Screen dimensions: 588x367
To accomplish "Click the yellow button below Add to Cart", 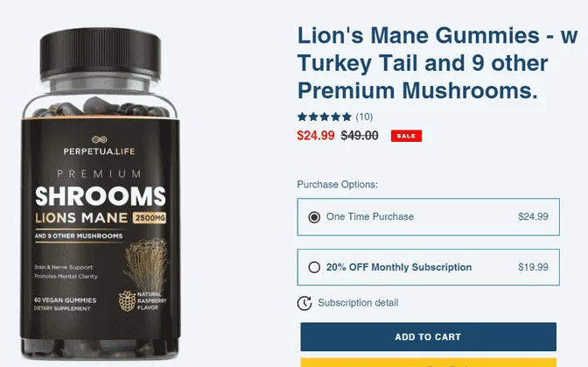I will tap(428, 362).
